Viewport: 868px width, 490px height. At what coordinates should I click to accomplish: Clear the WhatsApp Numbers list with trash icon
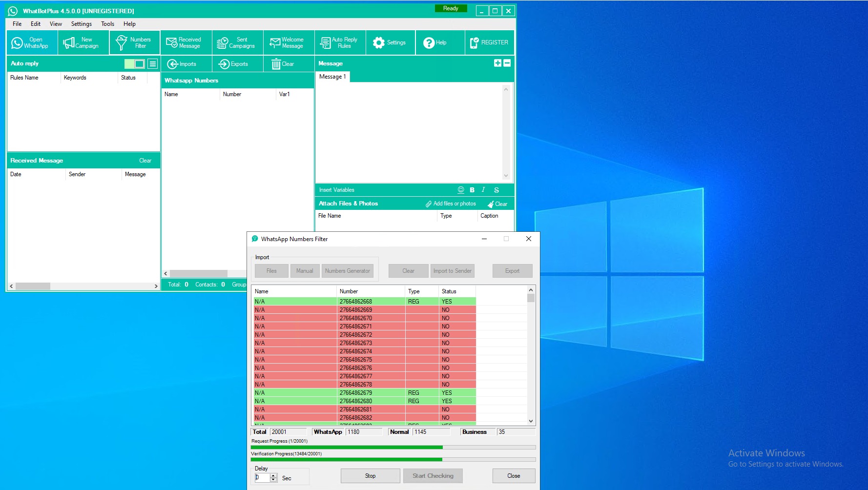(288, 64)
